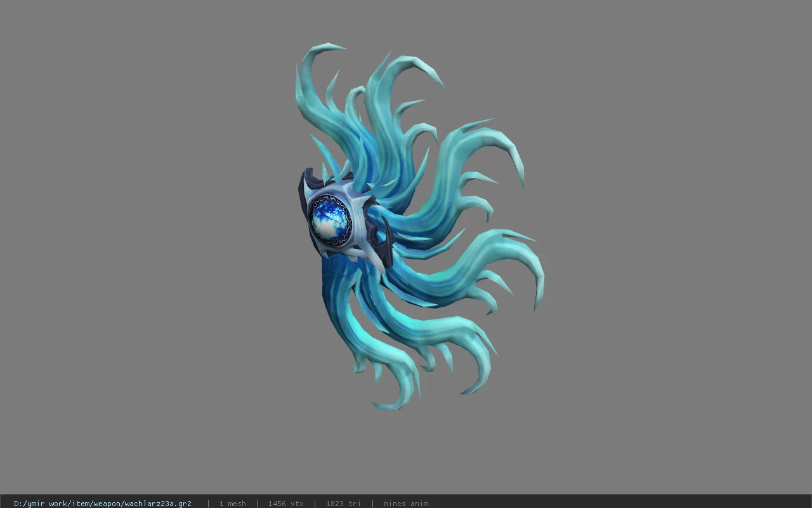Screen dimensions: 812x508
Task: Click the 'nincs anim' status entry
Action: click(x=406, y=504)
